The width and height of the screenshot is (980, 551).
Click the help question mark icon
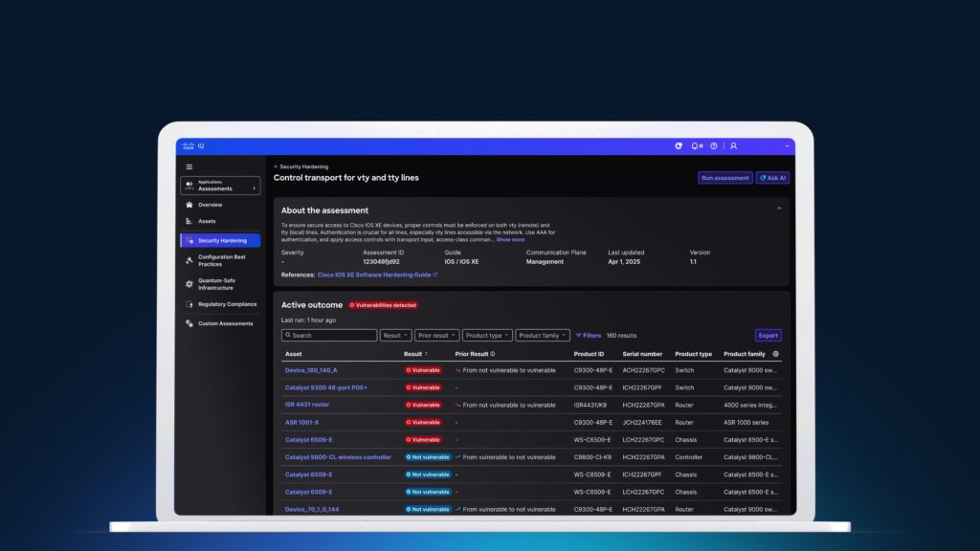713,145
